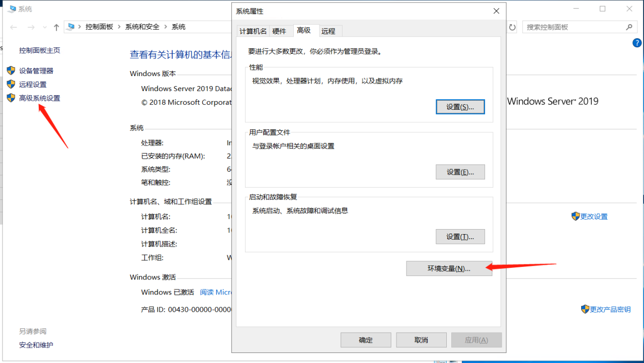Refresh the 系统 control panel page
Image resolution: width=644 pixels, height=363 pixels.
tap(513, 27)
